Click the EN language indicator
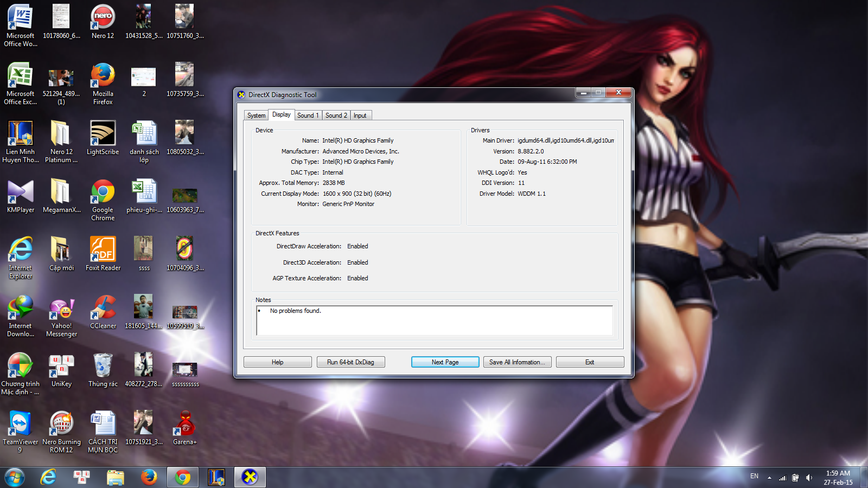868x488 pixels. click(754, 477)
